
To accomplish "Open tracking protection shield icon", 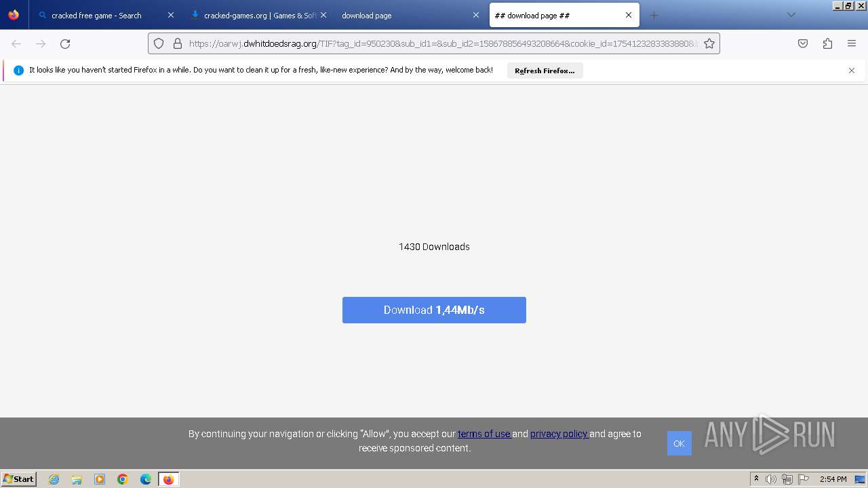I will point(159,43).
